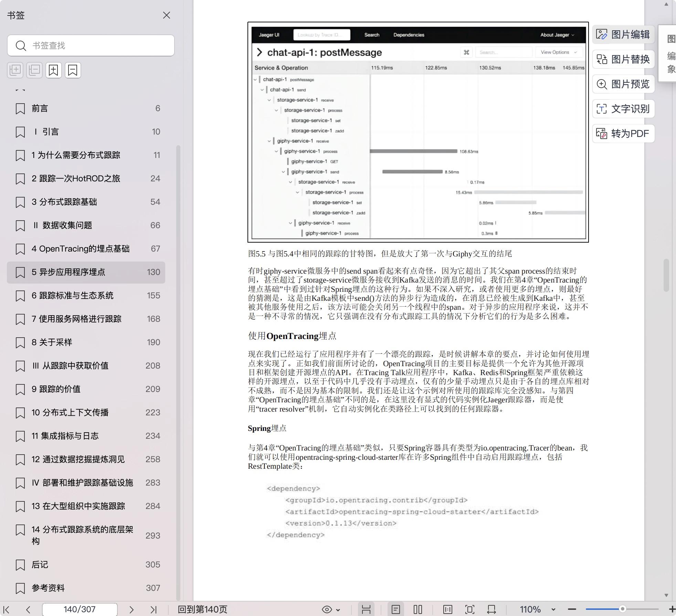Jump to bookmark 参考资料
Image resolution: width=676 pixels, height=616 pixels.
86,588
